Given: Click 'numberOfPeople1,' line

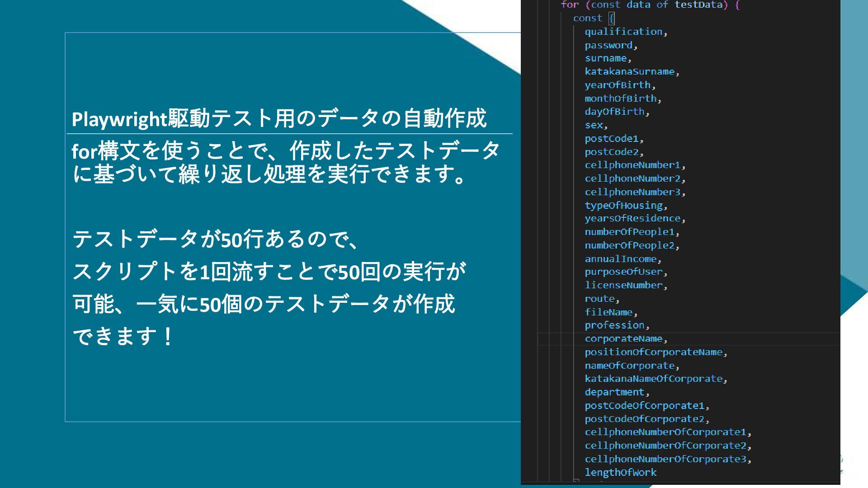Looking at the screenshot, I should [632, 232].
